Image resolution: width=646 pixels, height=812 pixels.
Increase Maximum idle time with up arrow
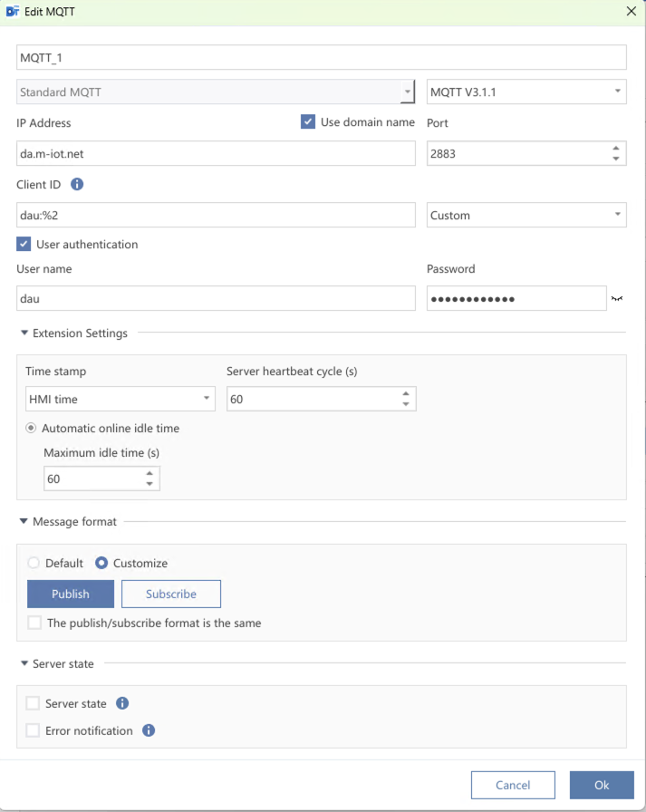coord(149,473)
